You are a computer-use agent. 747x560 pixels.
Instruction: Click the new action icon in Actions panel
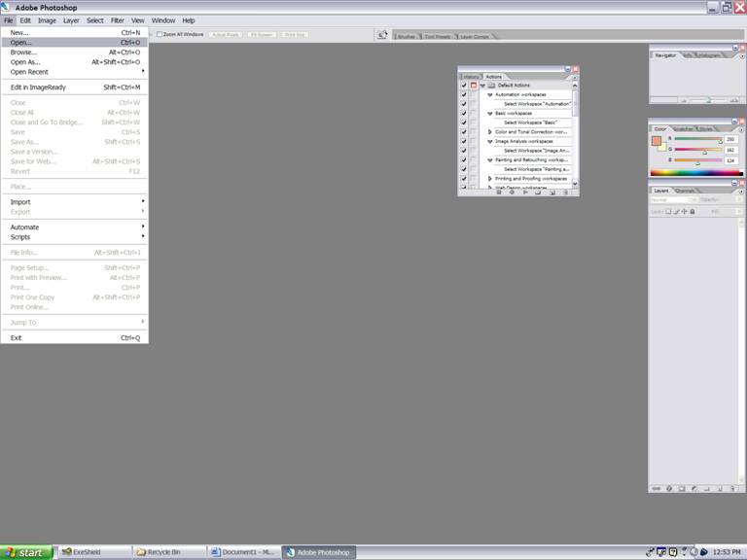point(552,192)
